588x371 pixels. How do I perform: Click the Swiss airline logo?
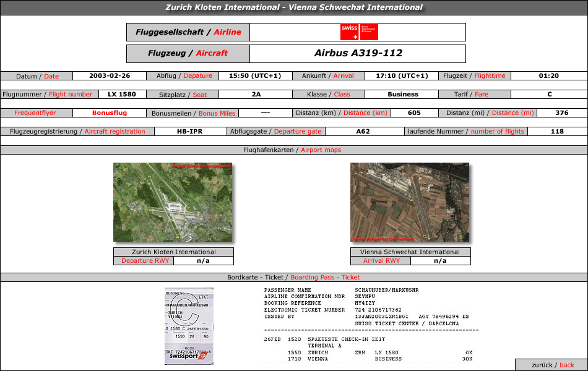[359, 32]
